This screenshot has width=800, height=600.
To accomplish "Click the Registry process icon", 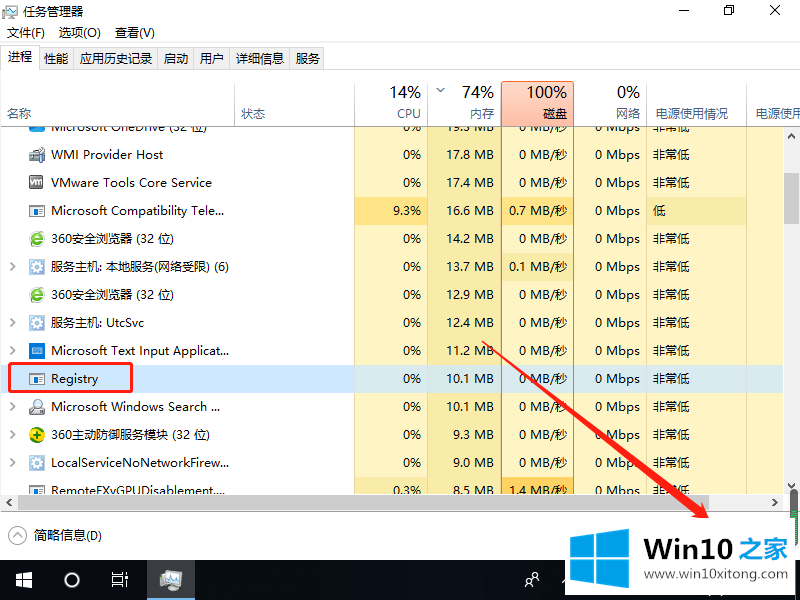I will click(36, 379).
